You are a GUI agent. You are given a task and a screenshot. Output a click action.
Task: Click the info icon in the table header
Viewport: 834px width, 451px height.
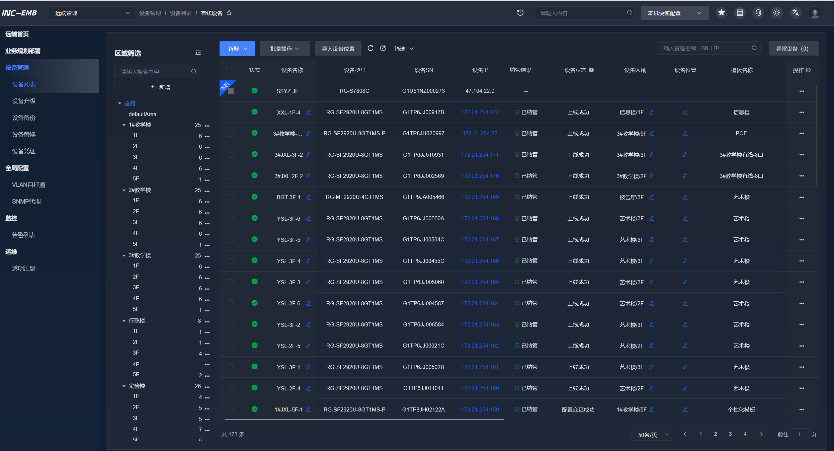click(x=592, y=70)
